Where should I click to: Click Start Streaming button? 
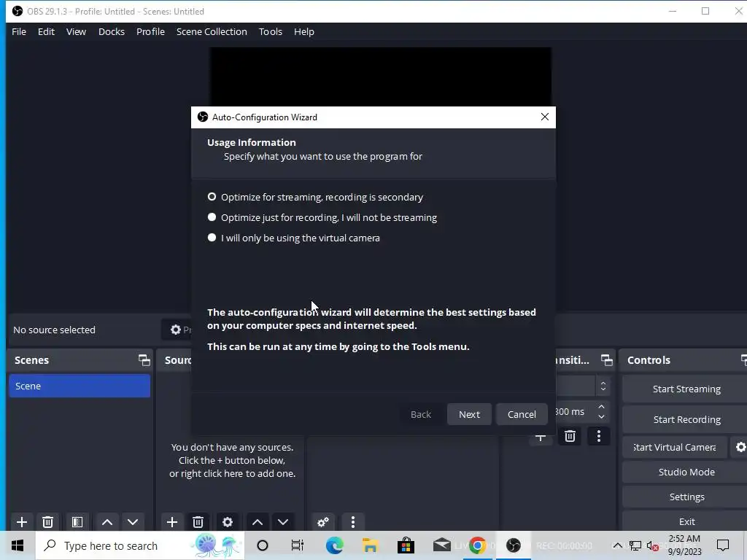pos(686,389)
